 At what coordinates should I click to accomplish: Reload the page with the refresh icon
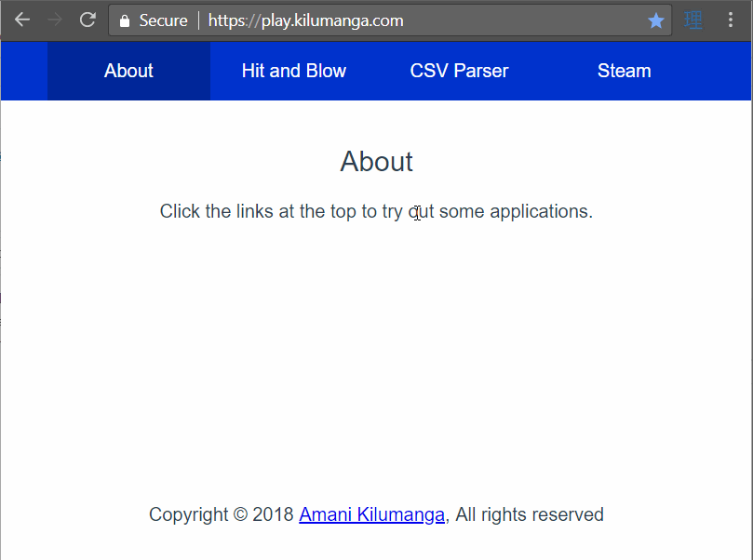click(x=87, y=20)
